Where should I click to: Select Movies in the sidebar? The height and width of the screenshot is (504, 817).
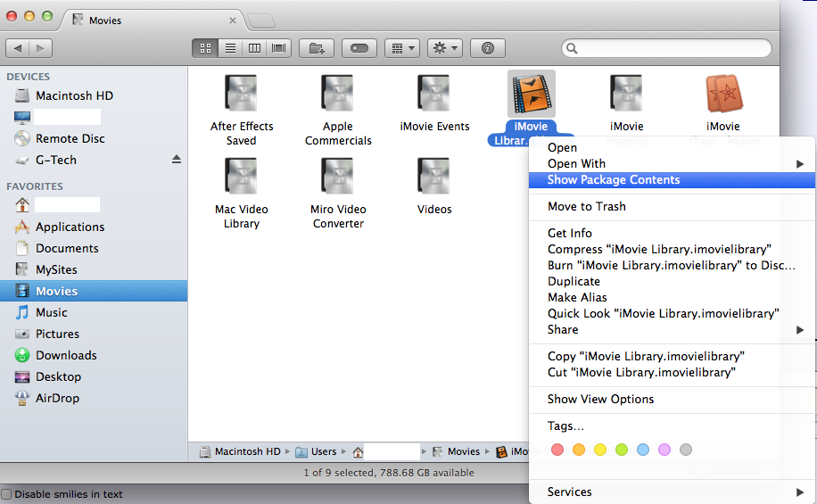pos(94,291)
